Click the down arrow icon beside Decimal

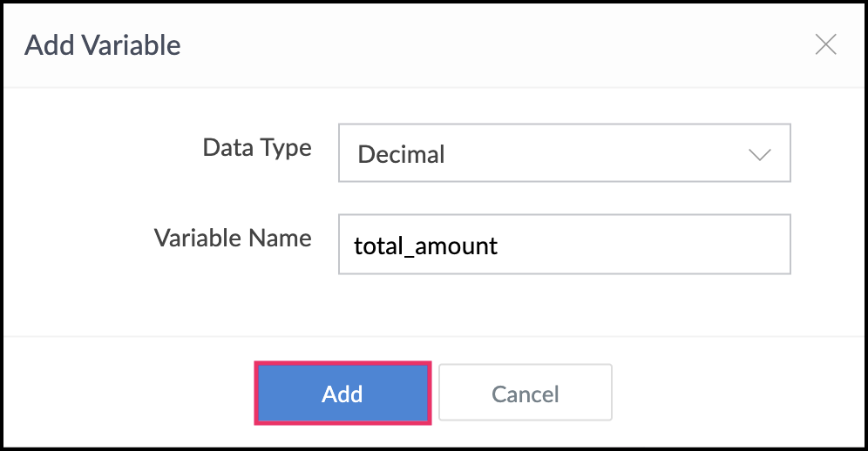coord(760,154)
